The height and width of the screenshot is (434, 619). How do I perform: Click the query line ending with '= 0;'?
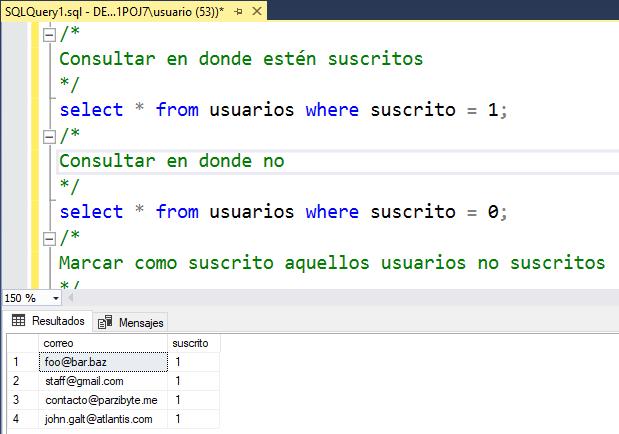coord(283,212)
